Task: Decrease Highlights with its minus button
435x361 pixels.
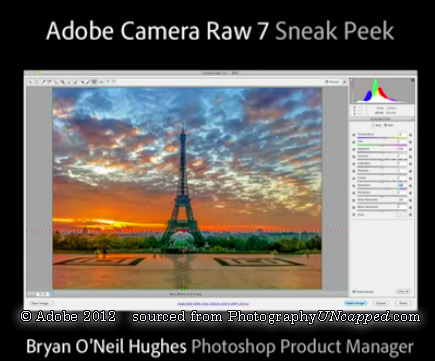Action: (354, 164)
